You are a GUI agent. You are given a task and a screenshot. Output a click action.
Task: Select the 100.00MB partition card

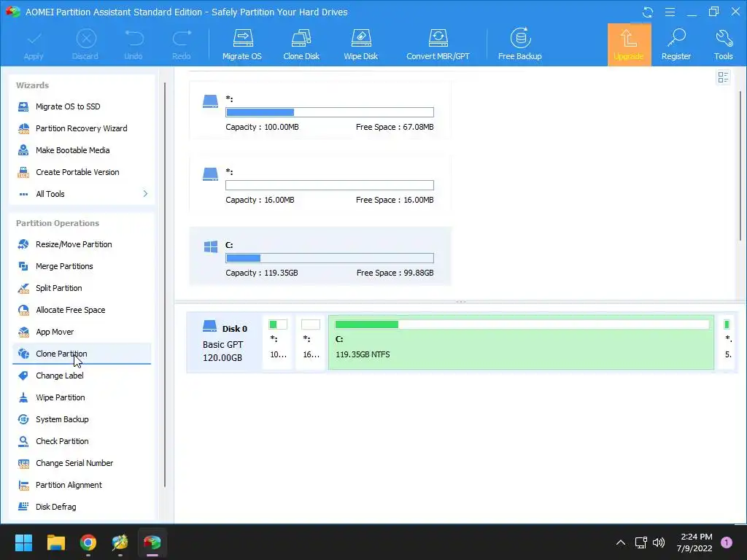tap(320, 111)
